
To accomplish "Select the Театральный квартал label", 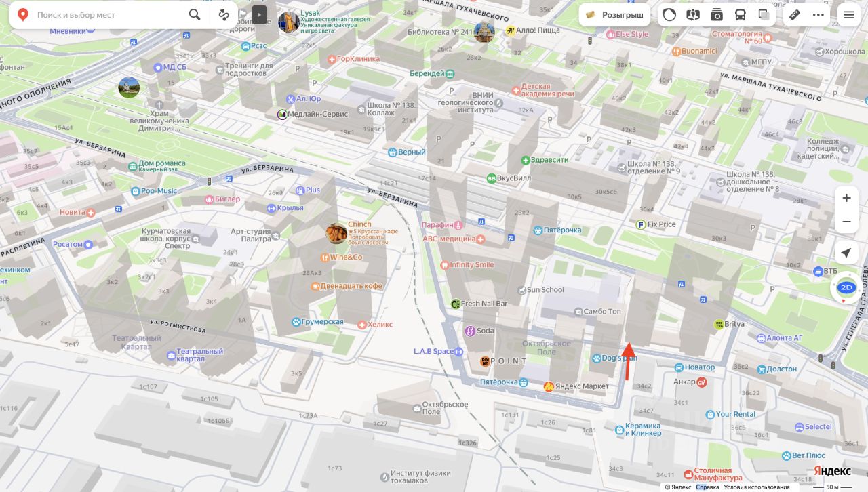I will tap(200, 355).
